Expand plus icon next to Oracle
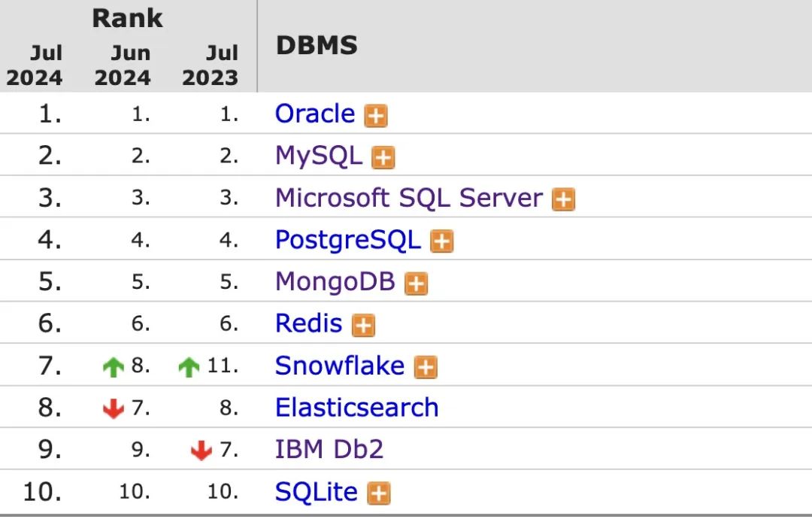Viewport: 812px width, 519px height. 376,116
